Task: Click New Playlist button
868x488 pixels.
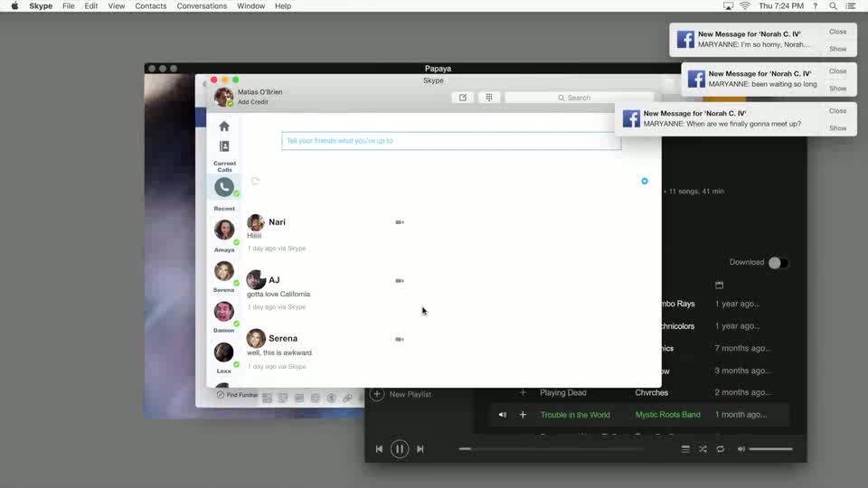Action: coord(401,395)
